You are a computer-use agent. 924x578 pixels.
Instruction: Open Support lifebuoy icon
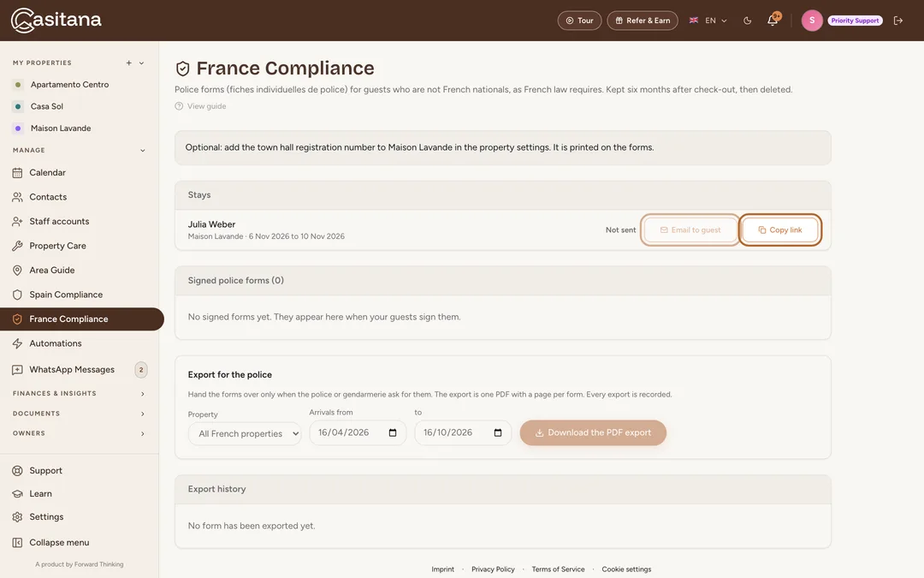tap(17, 471)
